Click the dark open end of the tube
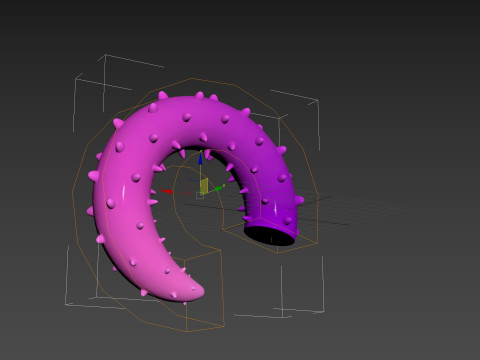 (270, 235)
